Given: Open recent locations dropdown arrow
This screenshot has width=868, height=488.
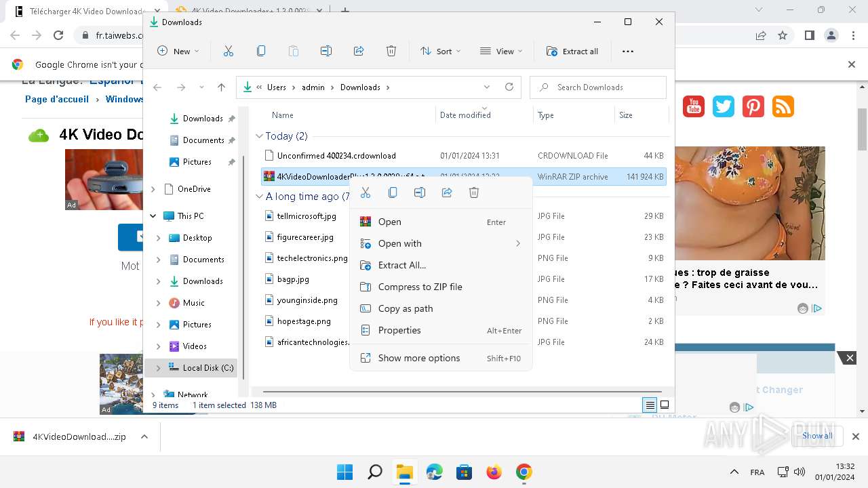Looking at the screenshot, I should coord(201,87).
